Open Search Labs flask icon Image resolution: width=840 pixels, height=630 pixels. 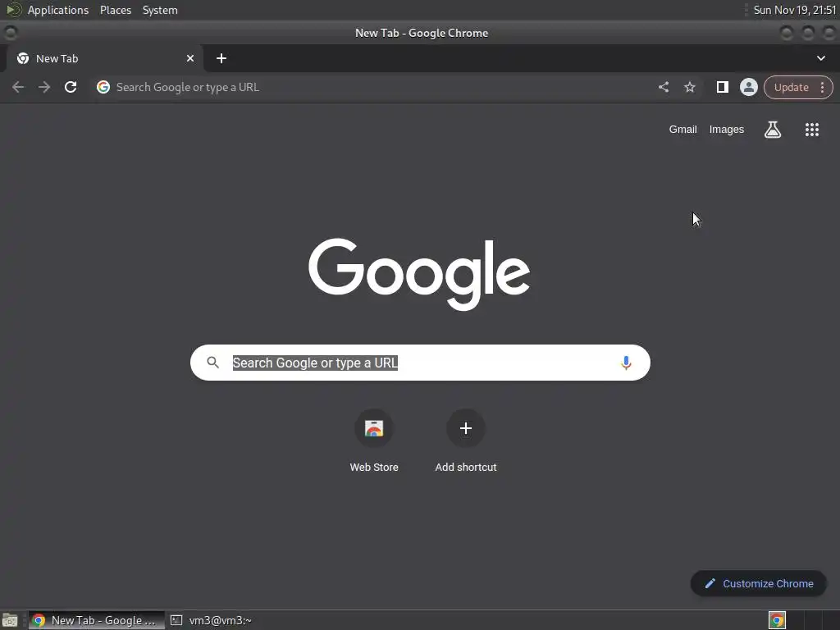point(773,130)
